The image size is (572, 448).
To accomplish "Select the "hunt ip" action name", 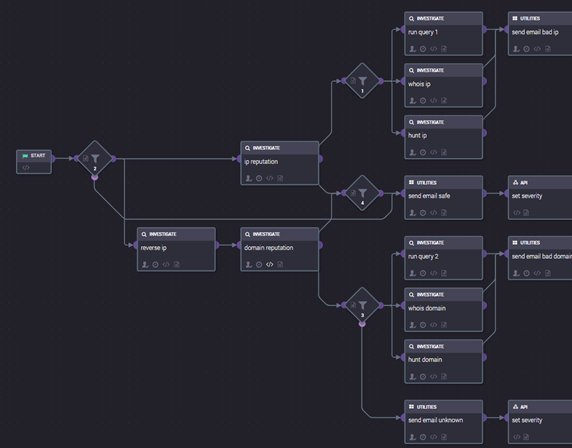I will pos(417,135).
